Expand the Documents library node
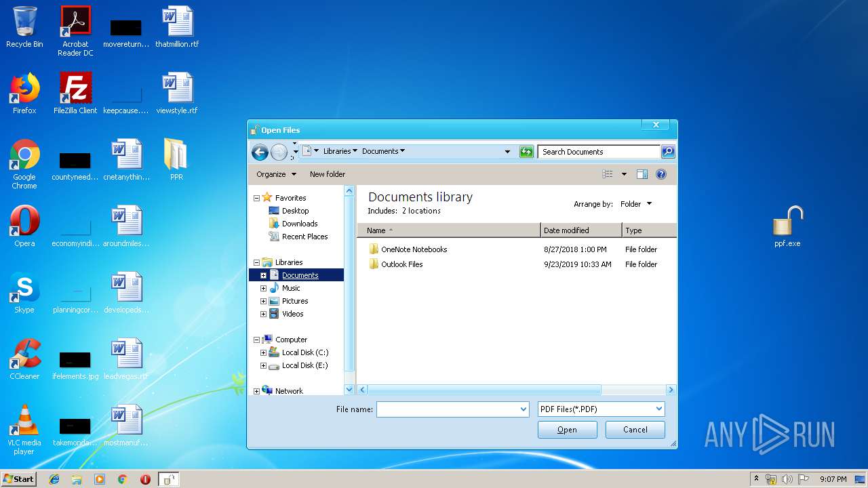 pos(264,275)
